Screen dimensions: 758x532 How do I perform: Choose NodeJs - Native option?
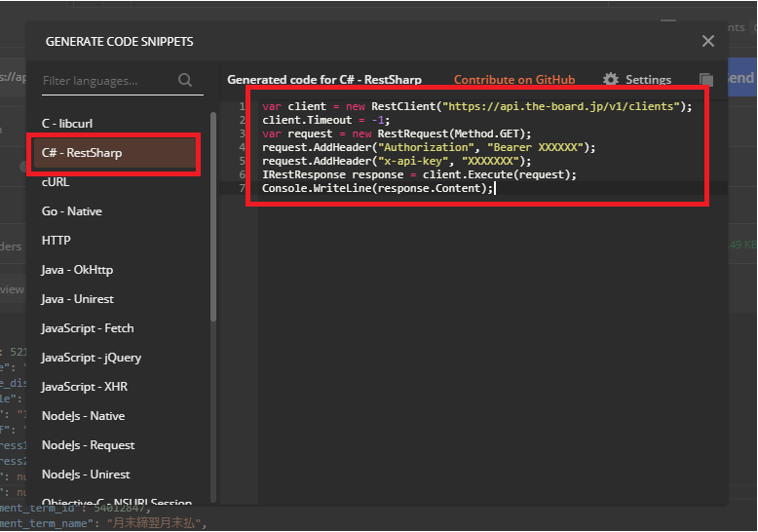pos(84,416)
